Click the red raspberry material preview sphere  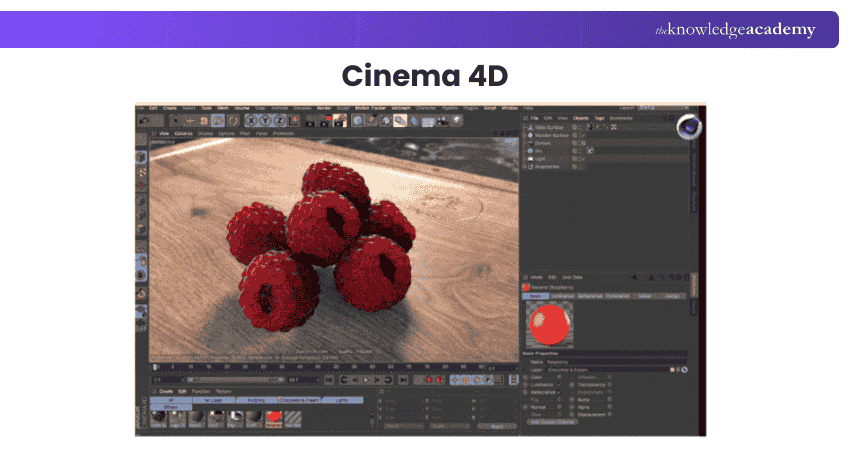tap(550, 325)
